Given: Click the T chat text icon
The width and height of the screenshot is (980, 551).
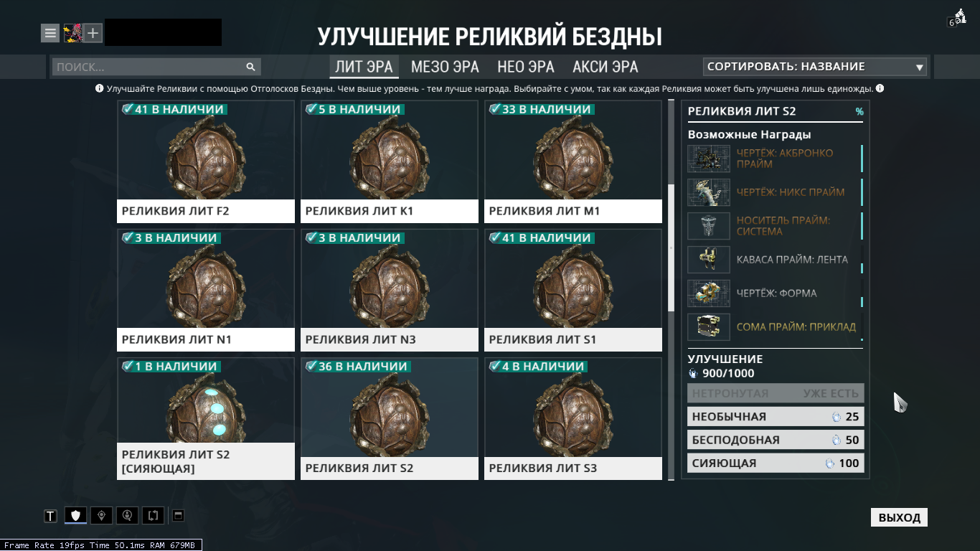Looking at the screenshot, I should pos(50,516).
